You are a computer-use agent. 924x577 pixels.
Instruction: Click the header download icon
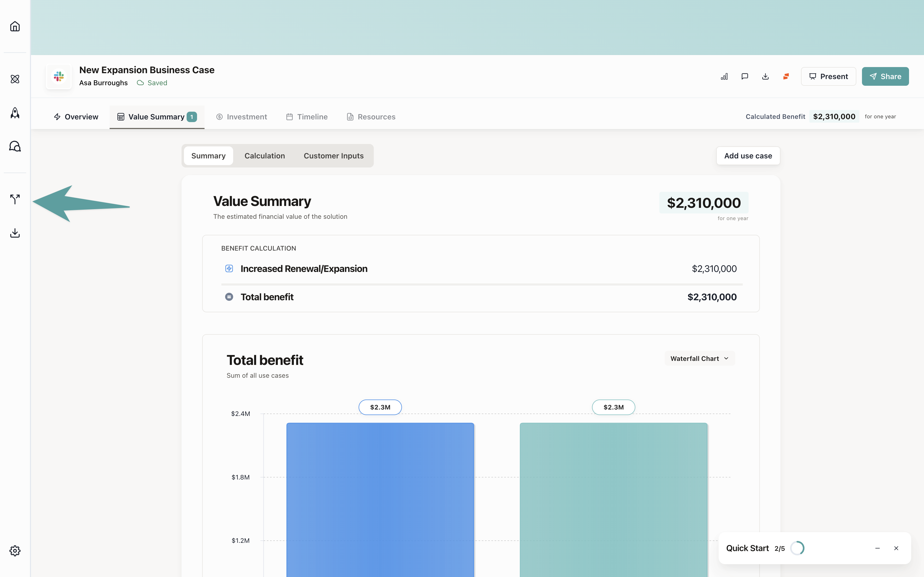pos(765,76)
